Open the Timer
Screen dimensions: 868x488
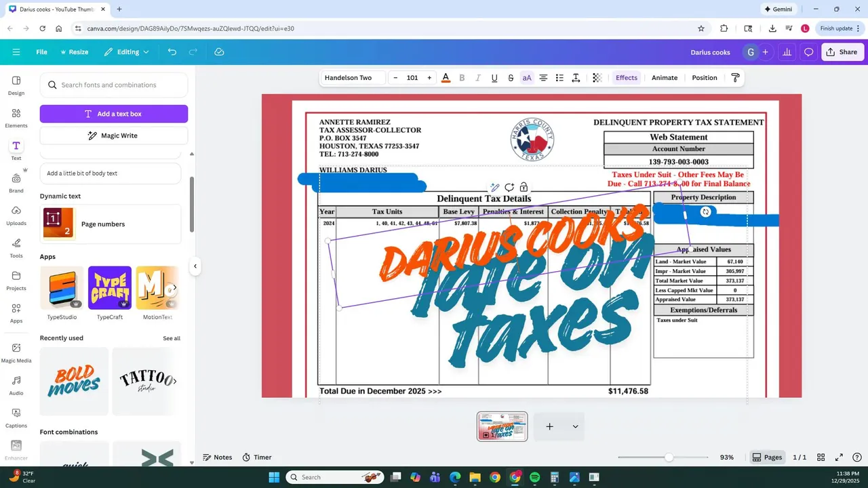(257, 457)
